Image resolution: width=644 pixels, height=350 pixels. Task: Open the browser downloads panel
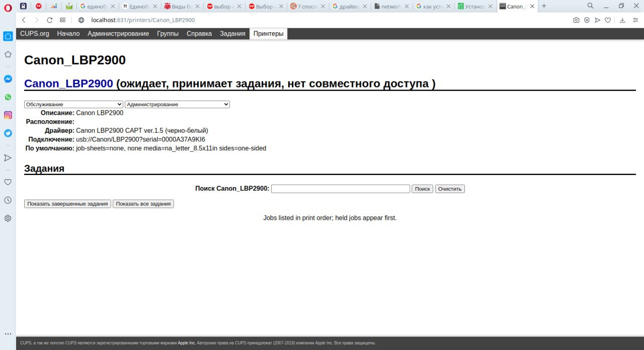[x=622, y=20]
